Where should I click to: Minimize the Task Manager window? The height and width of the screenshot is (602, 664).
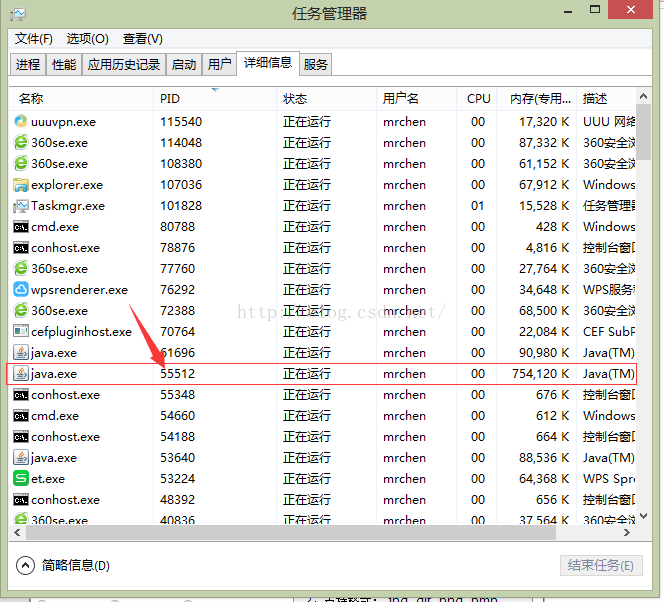point(568,11)
